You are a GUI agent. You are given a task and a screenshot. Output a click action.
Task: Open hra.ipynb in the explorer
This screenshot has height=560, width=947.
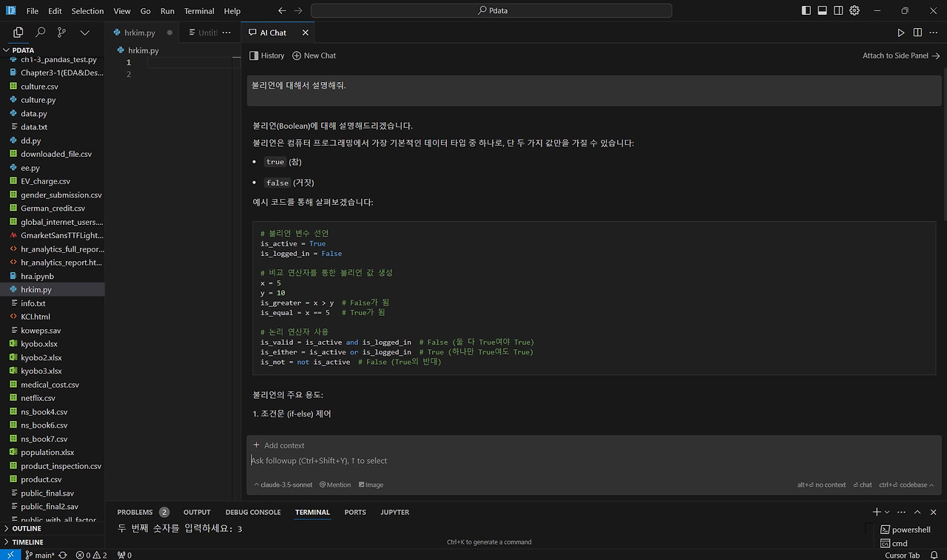click(52, 276)
